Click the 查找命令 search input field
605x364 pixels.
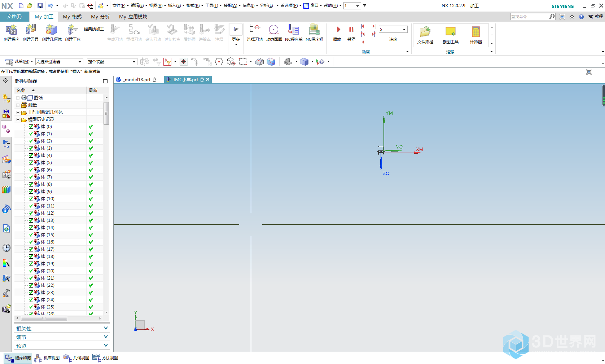(530, 17)
